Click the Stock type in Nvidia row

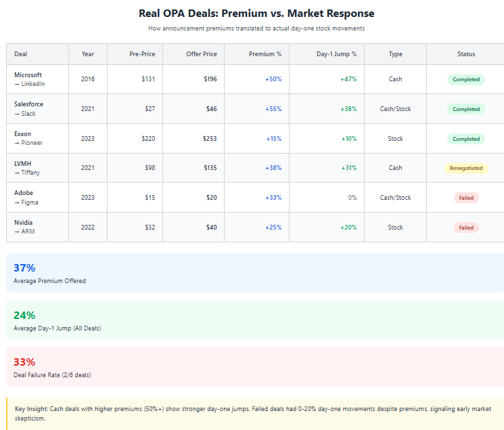pyautogui.click(x=395, y=228)
